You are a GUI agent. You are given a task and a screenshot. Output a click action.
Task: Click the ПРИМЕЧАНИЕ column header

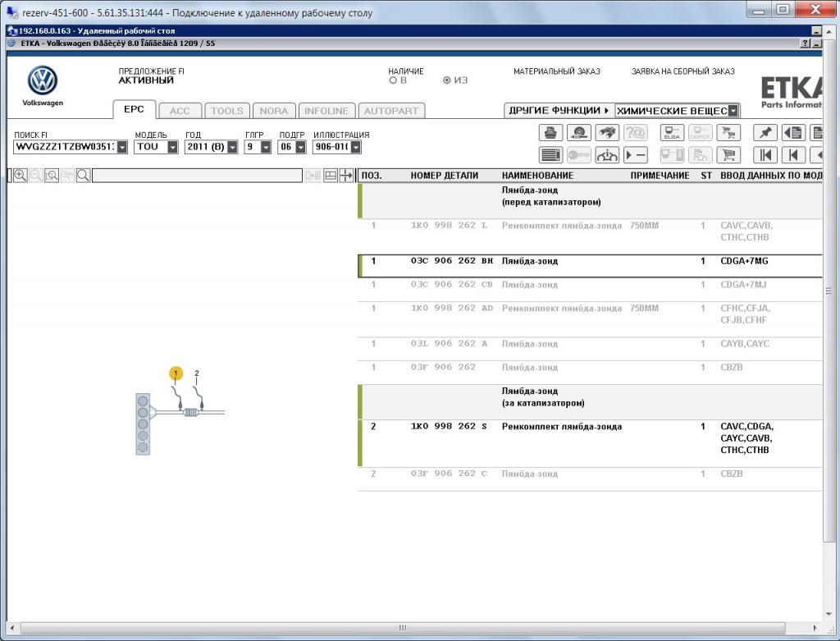click(x=660, y=176)
